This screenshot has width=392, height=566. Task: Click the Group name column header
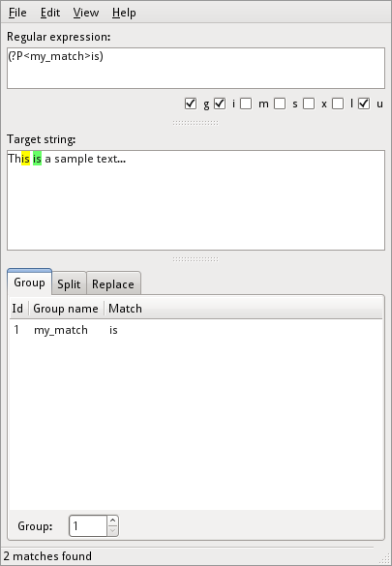[x=66, y=309]
